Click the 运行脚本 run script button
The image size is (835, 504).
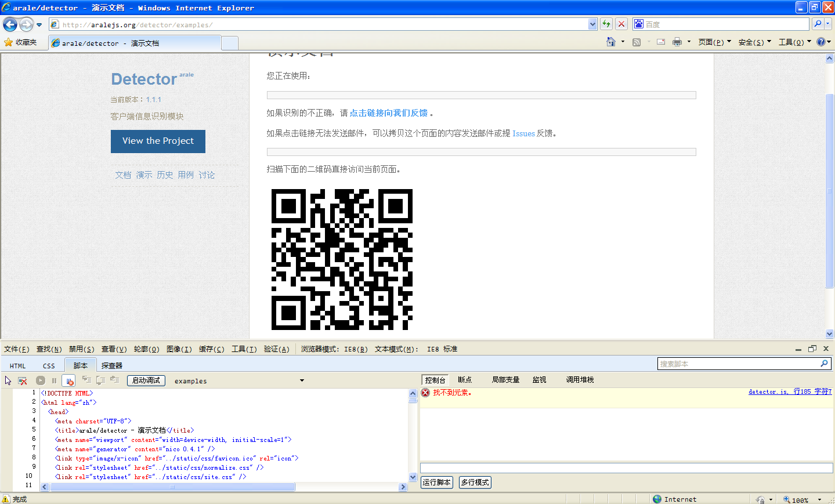(437, 483)
